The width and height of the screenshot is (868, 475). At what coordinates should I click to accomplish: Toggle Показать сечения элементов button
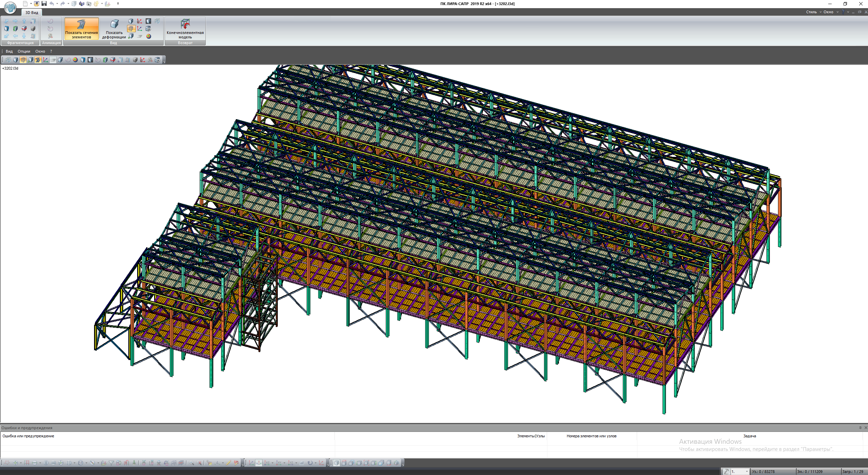(x=82, y=29)
